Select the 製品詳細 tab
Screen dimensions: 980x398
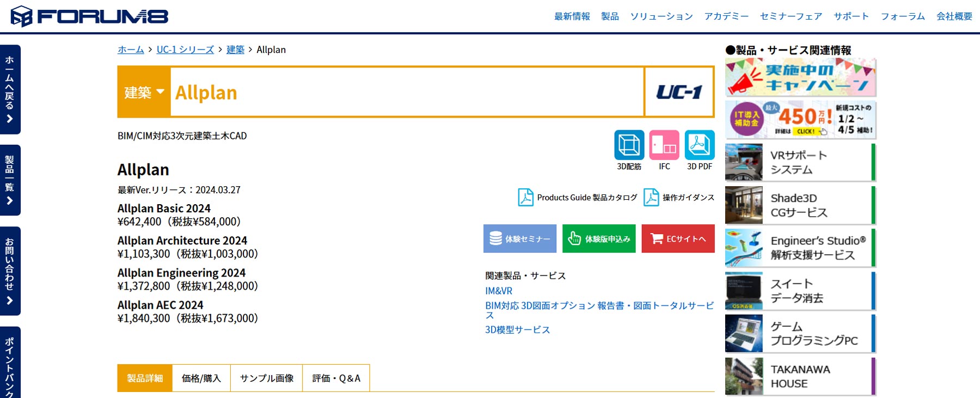tap(145, 378)
